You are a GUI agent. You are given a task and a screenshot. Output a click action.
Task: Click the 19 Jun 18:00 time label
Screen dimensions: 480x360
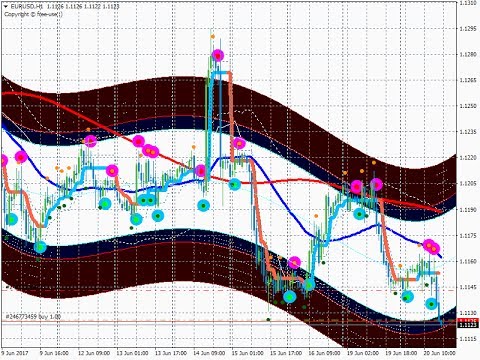[x=401, y=353]
